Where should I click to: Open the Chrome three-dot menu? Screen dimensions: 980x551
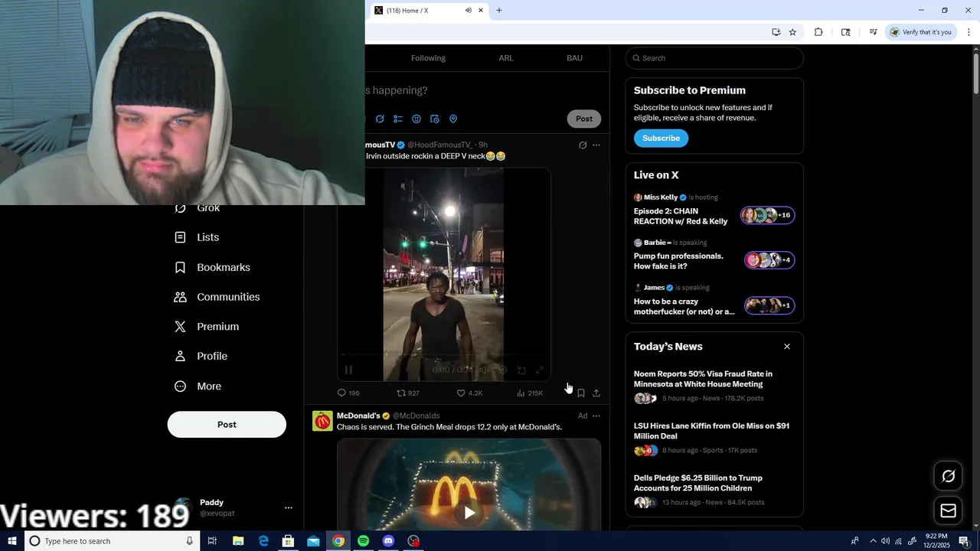point(969,32)
